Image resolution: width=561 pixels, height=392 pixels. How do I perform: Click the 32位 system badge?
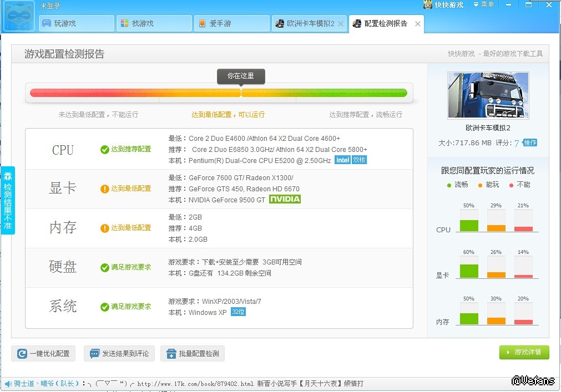click(238, 312)
